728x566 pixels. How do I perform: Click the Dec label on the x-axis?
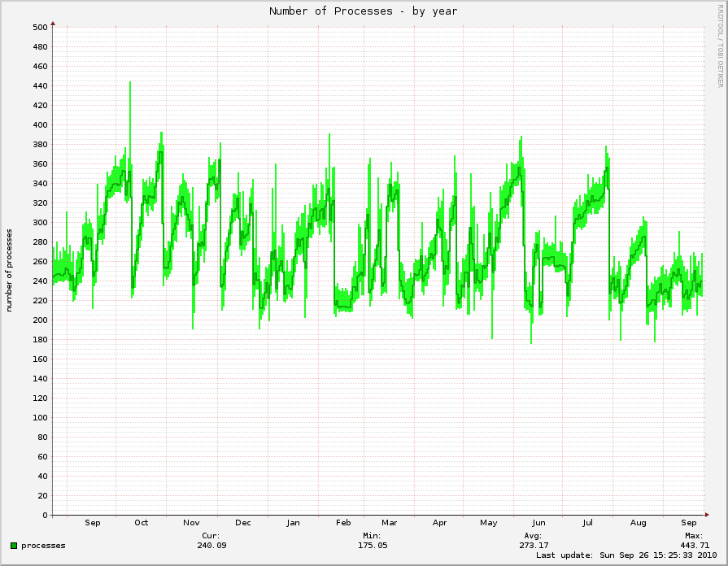(x=243, y=522)
